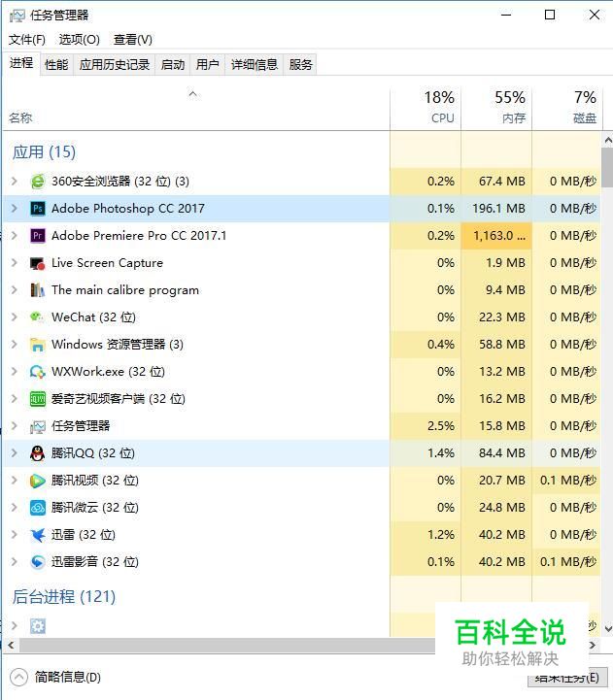Select the 腾讯微云 (32 位) row name
The width and height of the screenshot is (613, 700).
[95, 508]
